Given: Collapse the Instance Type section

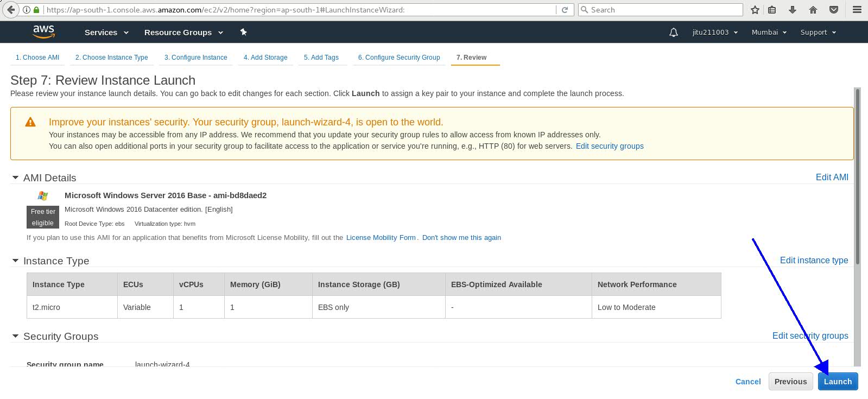Looking at the screenshot, I should coord(15,261).
